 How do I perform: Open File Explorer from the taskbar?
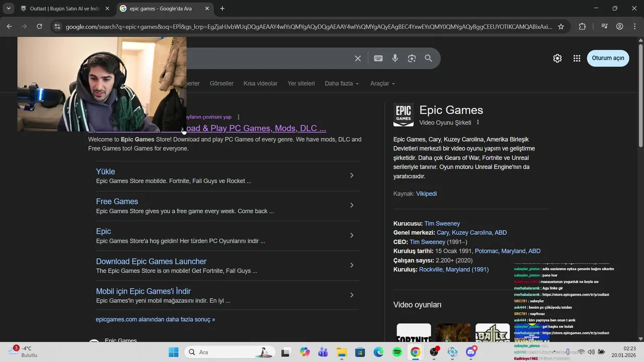[342, 352]
